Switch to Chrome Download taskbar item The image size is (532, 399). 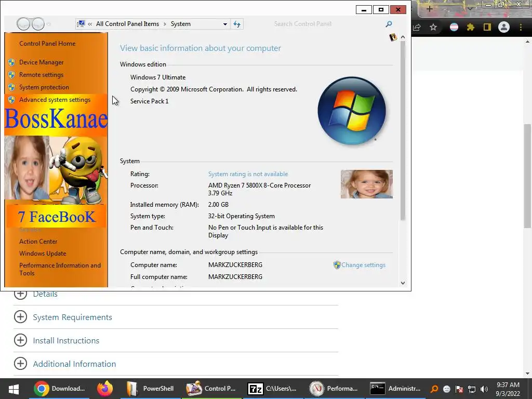[x=59, y=389]
